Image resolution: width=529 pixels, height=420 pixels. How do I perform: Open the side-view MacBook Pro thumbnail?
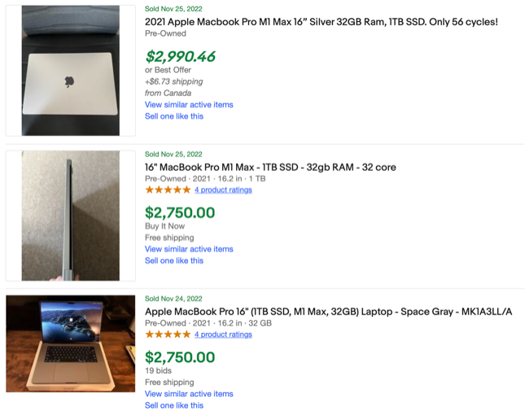(x=70, y=216)
